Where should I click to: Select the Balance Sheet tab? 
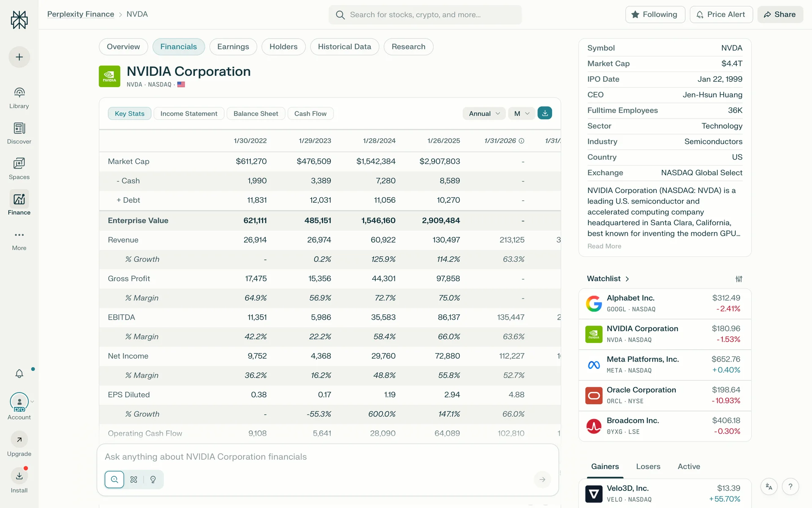pyautogui.click(x=255, y=113)
